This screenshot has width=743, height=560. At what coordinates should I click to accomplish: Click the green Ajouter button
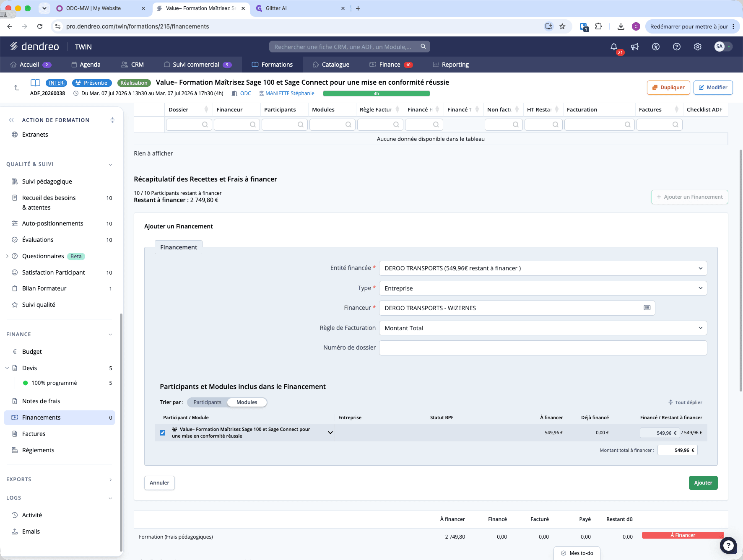coord(703,483)
